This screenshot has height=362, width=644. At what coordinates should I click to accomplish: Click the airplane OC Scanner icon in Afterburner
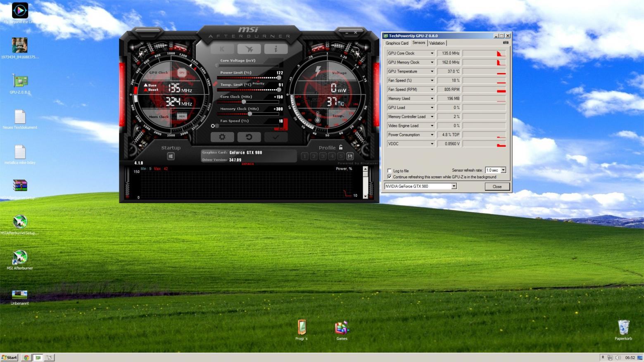click(249, 49)
